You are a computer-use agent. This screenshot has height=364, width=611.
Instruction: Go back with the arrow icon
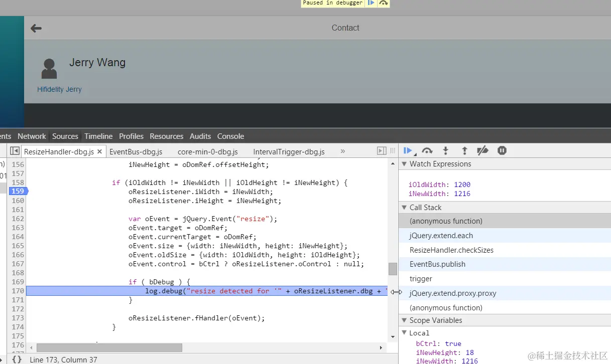[x=36, y=28]
